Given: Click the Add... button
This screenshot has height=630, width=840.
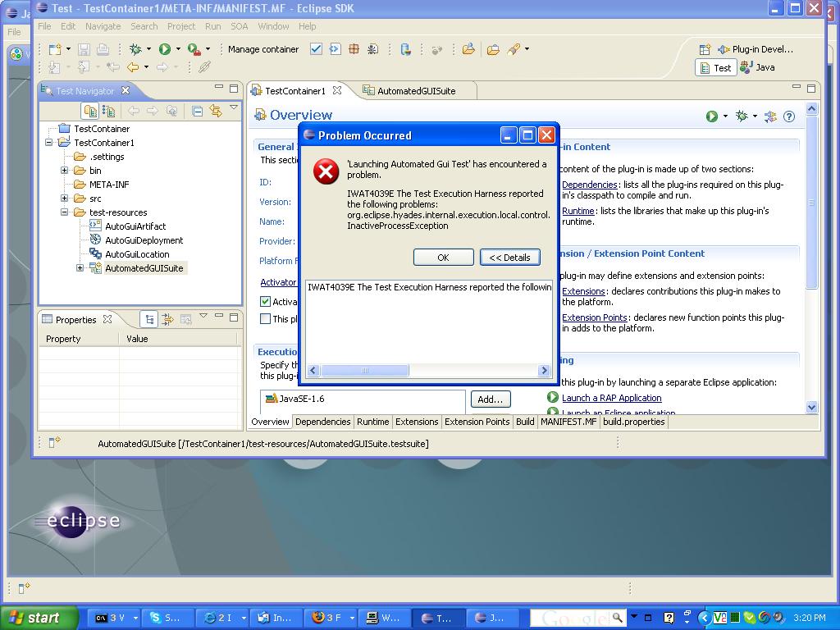Looking at the screenshot, I should pyautogui.click(x=491, y=399).
